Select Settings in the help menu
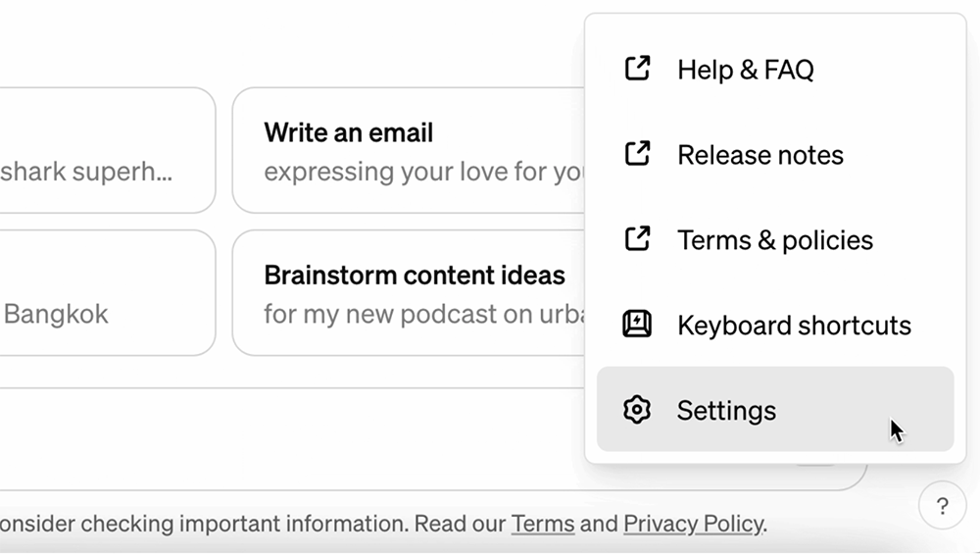This screenshot has height=556, width=980. tap(775, 409)
